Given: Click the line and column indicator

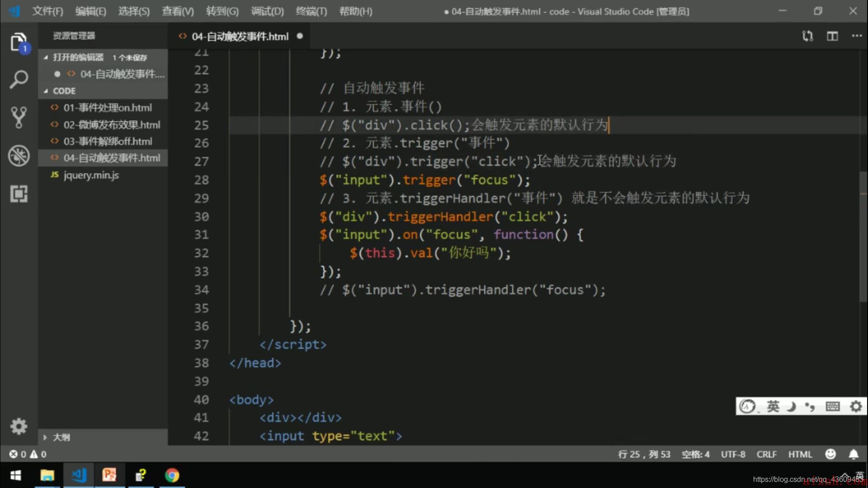Looking at the screenshot, I should pos(644,454).
